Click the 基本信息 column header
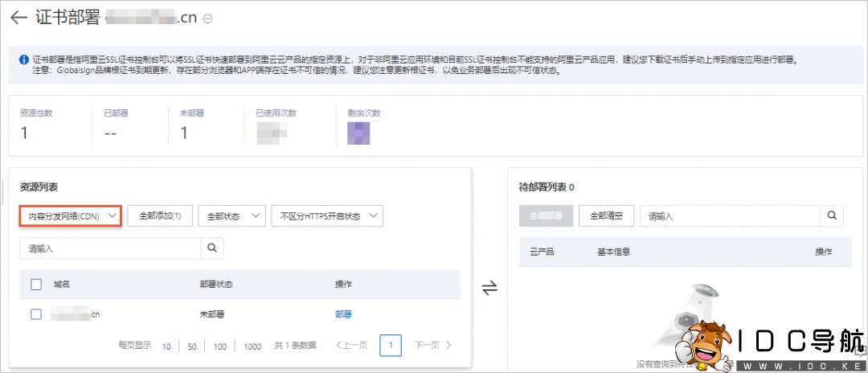The image size is (868, 373). click(x=612, y=252)
